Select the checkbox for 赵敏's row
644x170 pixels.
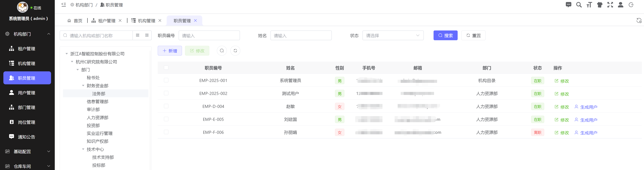tap(166, 106)
